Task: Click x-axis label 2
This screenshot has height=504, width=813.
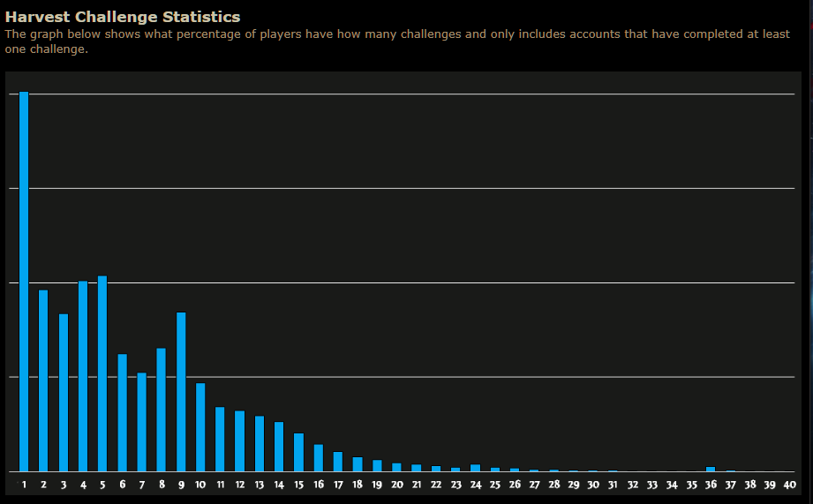Action: tap(43, 485)
